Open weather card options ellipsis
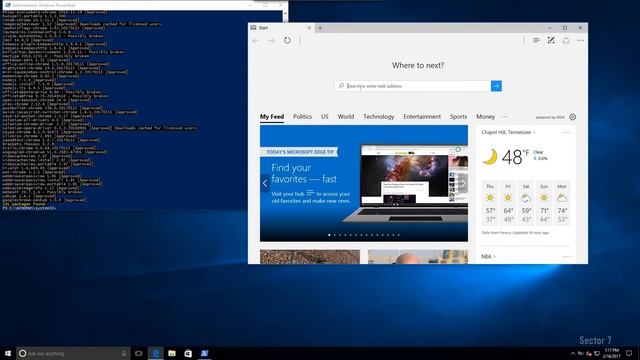 567,132
